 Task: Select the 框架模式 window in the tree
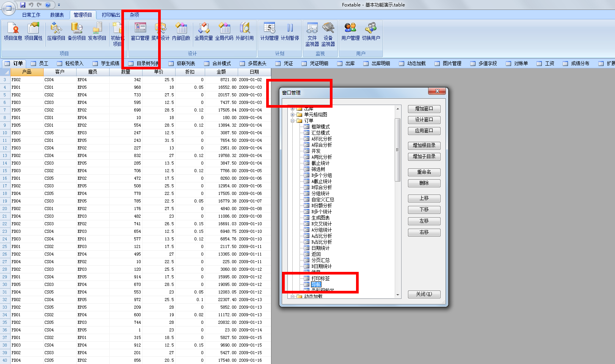[x=320, y=127]
